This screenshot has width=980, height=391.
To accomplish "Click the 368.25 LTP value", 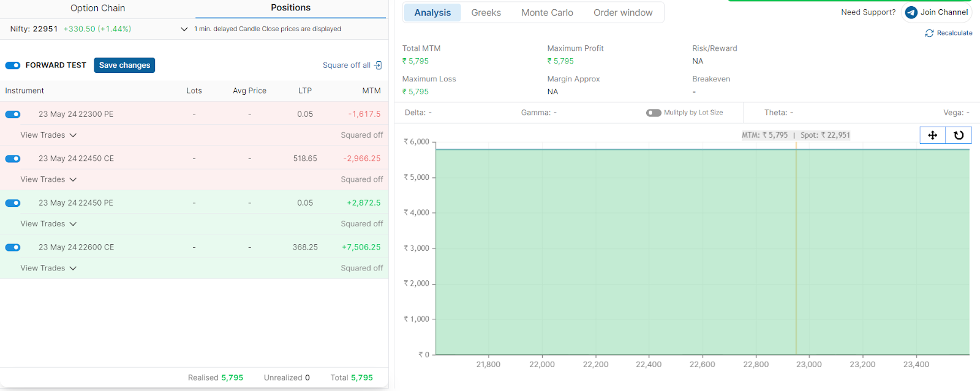I will tap(305, 247).
